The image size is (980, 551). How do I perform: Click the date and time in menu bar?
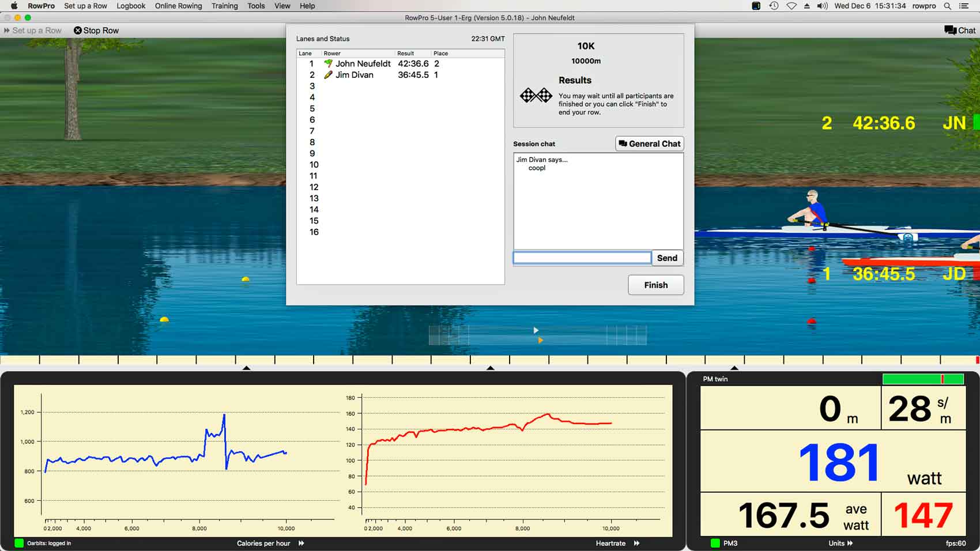pos(870,6)
